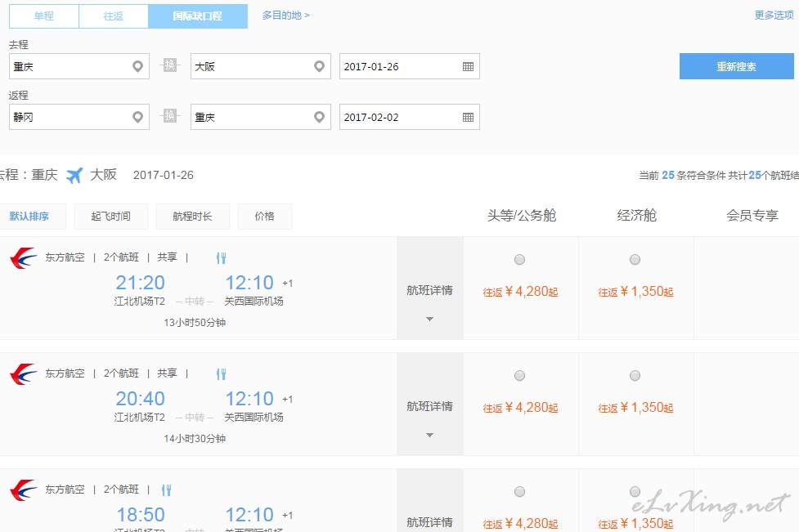Click the China Eastern logo on 18:50 flight
The image size is (799, 532).
coord(24,490)
